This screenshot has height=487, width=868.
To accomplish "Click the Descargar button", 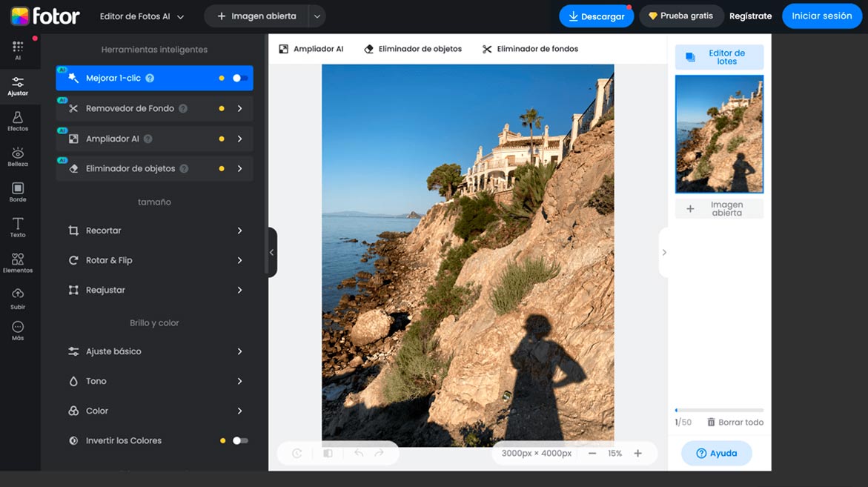I will (x=596, y=16).
